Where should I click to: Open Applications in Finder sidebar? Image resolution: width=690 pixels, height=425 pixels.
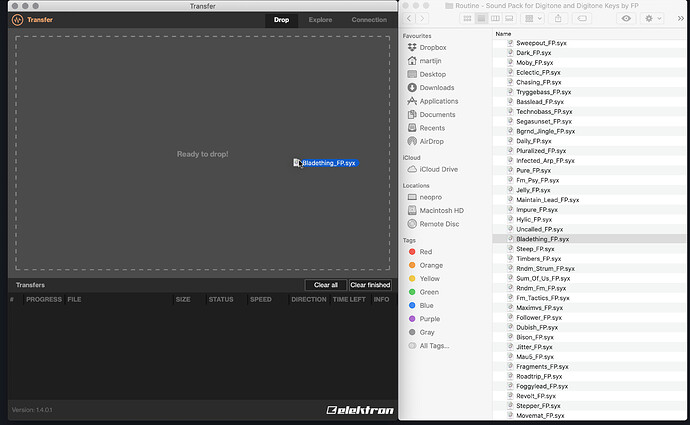click(x=433, y=101)
